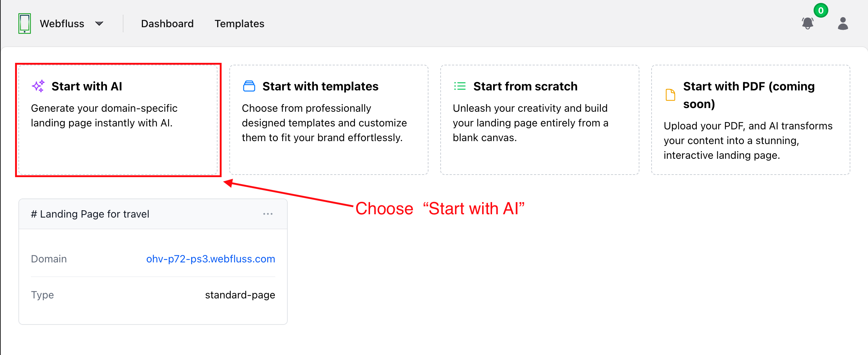The height and width of the screenshot is (355, 868).
Task: Click the purple AI sparkle icon
Action: coord(38,86)
